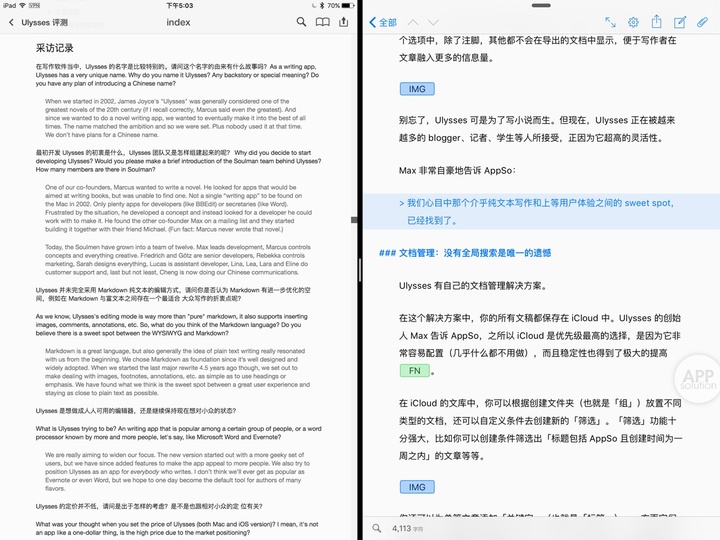Screen dimensions: 720x540
Task: Go back to 全部 sheet list
Action: (384, 21)
